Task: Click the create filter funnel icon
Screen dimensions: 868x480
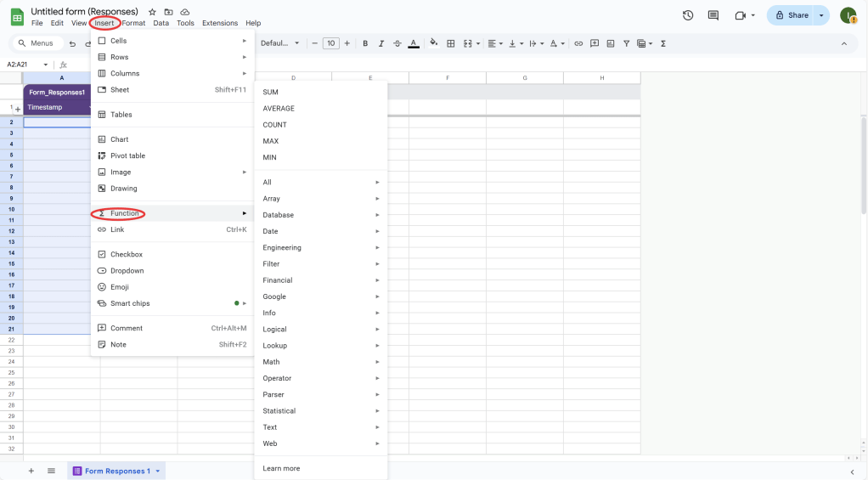Action: 626,43
